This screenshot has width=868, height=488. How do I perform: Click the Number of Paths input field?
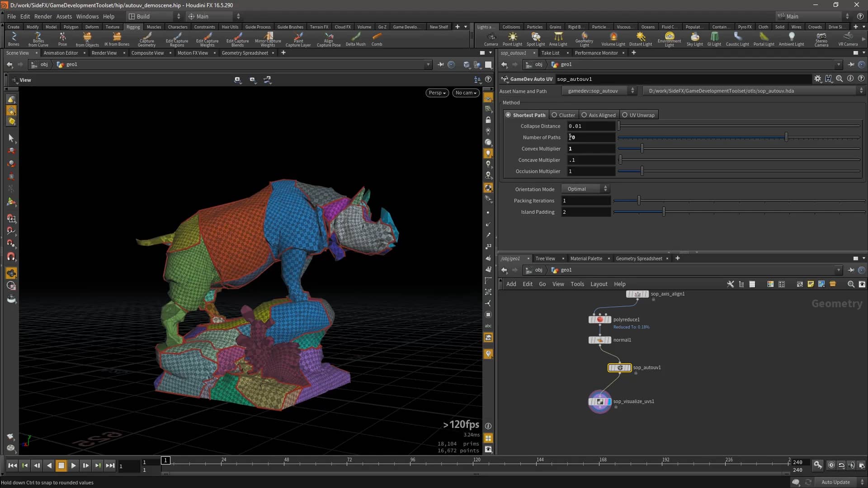click(591, 137)
